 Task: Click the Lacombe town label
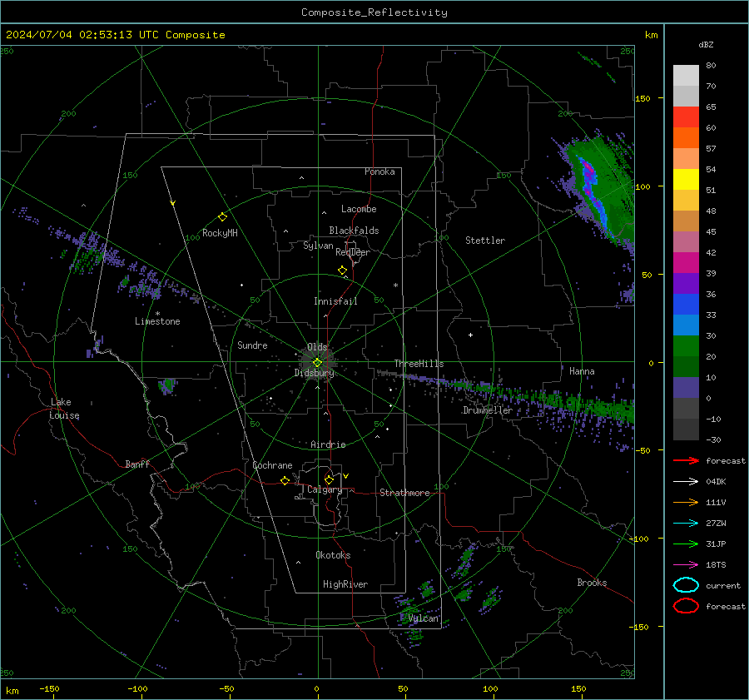(x=359, y=209)
